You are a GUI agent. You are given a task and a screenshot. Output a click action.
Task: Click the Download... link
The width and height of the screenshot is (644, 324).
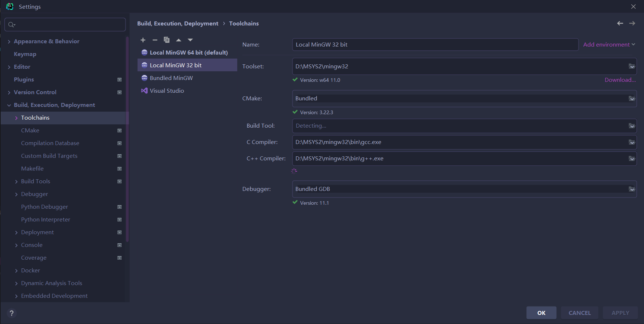(620, 80)
